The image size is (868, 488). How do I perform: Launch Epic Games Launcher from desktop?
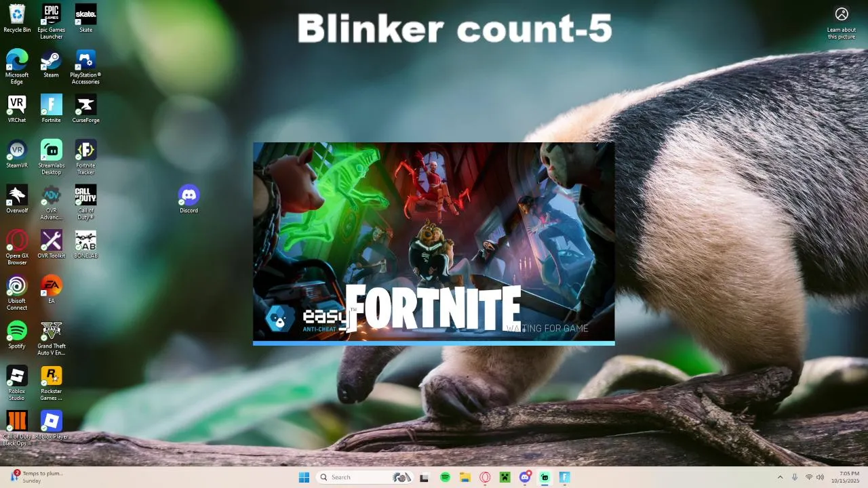(x=52, y=22)
